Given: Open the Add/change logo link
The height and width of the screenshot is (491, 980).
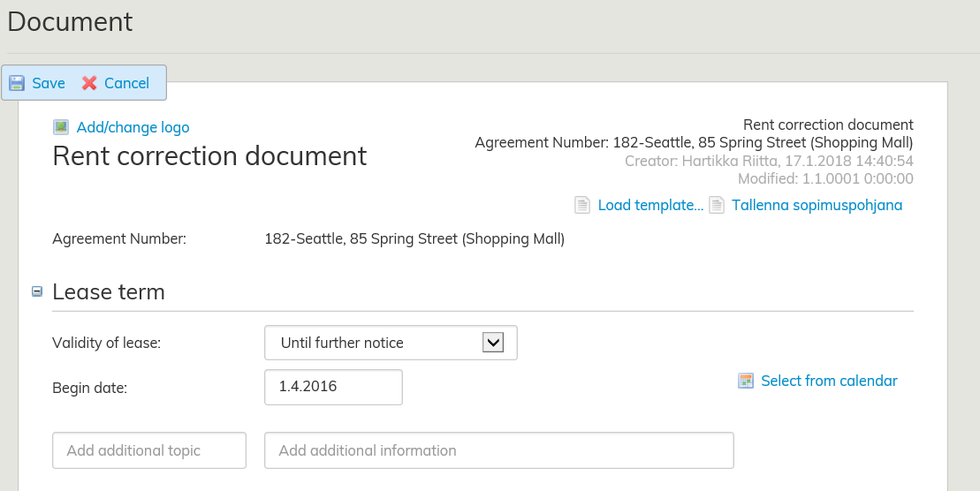Looking at the screenshot, I should tap(133, 127).
